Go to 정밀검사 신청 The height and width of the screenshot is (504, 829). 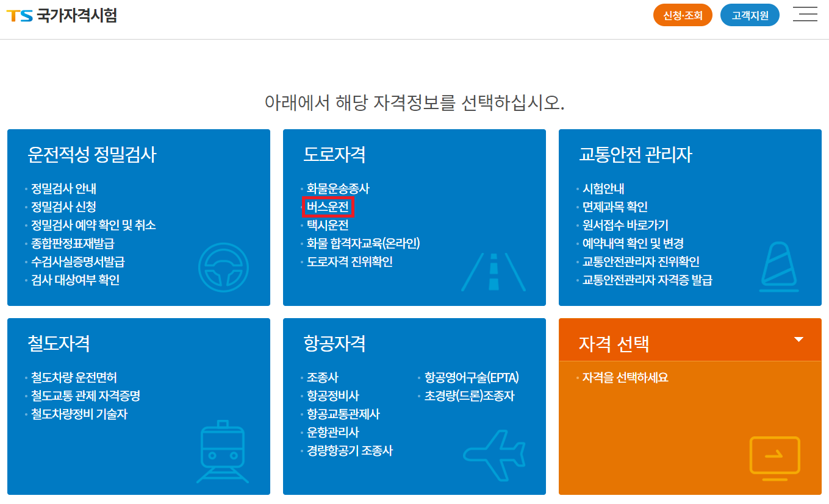63,207
